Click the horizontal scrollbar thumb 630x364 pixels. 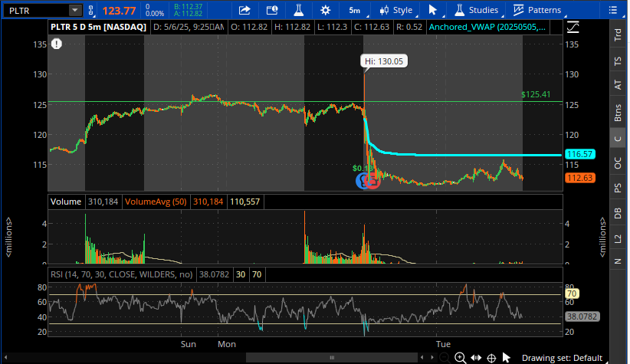click(332, 358)
